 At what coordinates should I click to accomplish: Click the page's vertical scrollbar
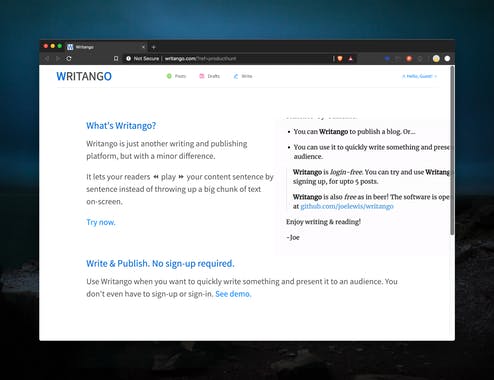[452, 150]
